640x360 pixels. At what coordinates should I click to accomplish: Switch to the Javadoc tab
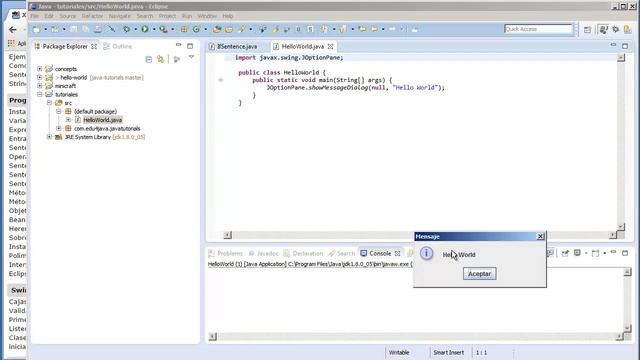pyautogui.click(x=264, y=253)
